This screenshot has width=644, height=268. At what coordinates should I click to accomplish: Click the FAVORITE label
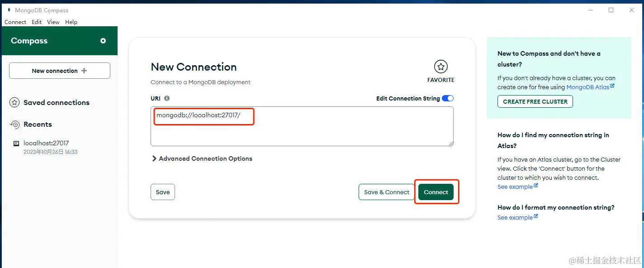click(441, 80)
